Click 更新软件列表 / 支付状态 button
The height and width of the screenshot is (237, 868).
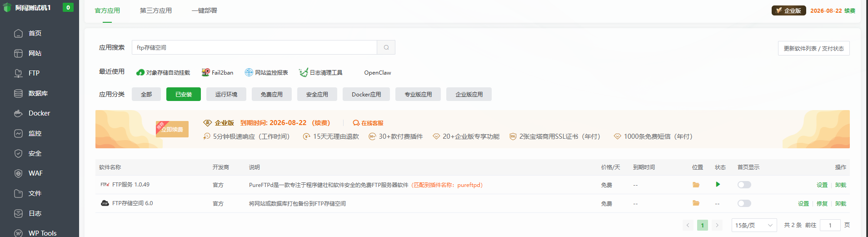[x=813, y=48]
